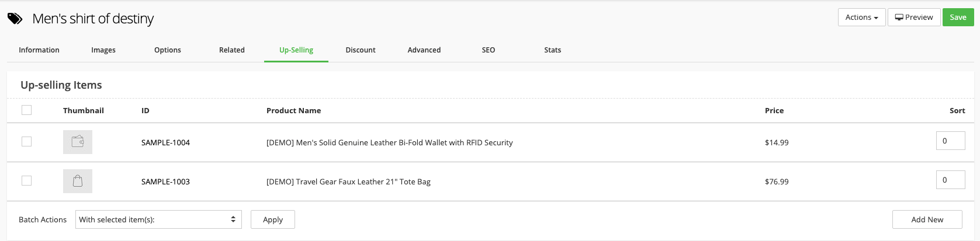Click the wallet product thumbnail

tap(78, 142)
